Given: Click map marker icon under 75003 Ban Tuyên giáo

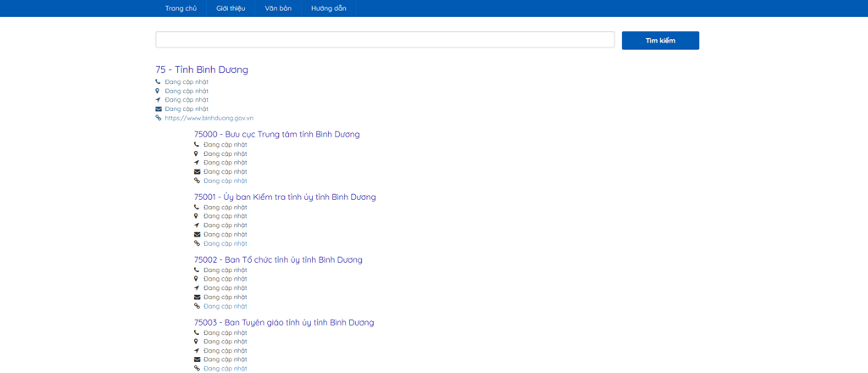Looking at the screenshot, I should [197, 342].
